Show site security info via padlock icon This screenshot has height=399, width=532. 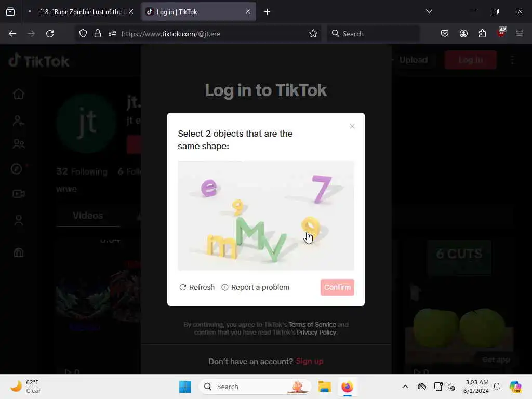coord(98,34)
